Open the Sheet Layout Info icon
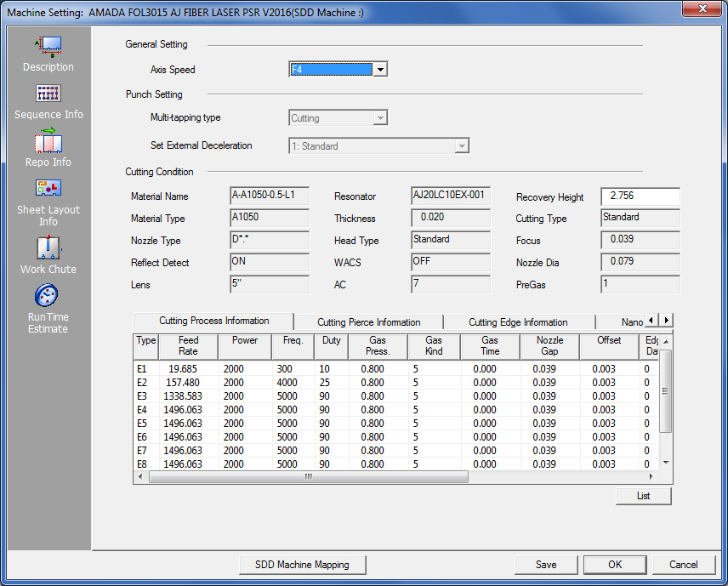728x586 pixels. click(48, 188)
